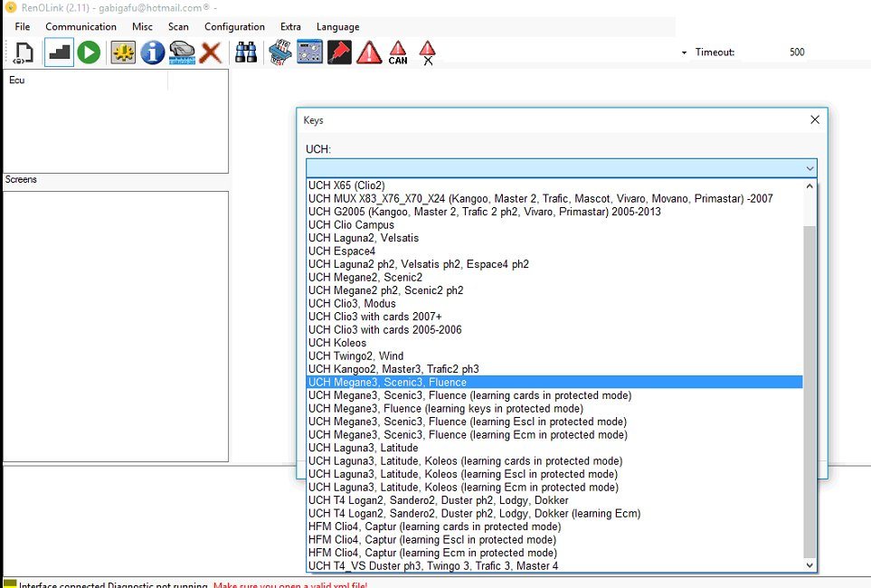Viewport: 871px width, 588px height.
Task: Click the yellow gear settings icon
Action: coord(123,52)
